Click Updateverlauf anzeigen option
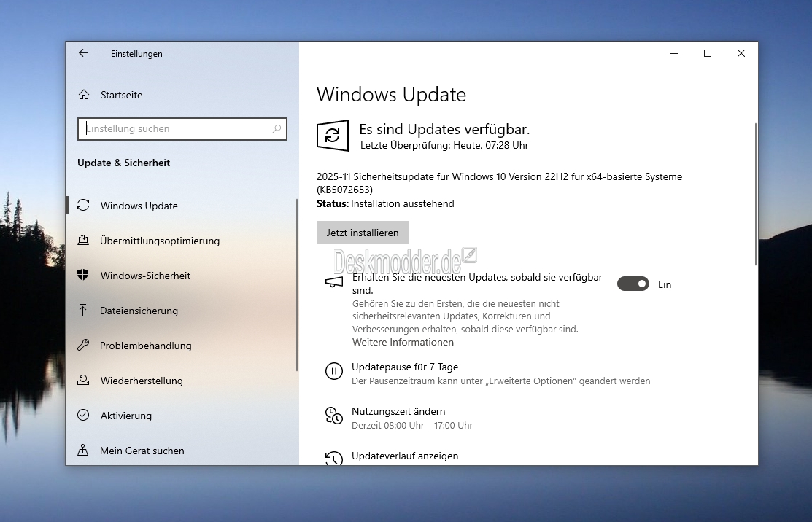This screenshot has height=522, width=812. pyautogui.click(x=405, y=456)
